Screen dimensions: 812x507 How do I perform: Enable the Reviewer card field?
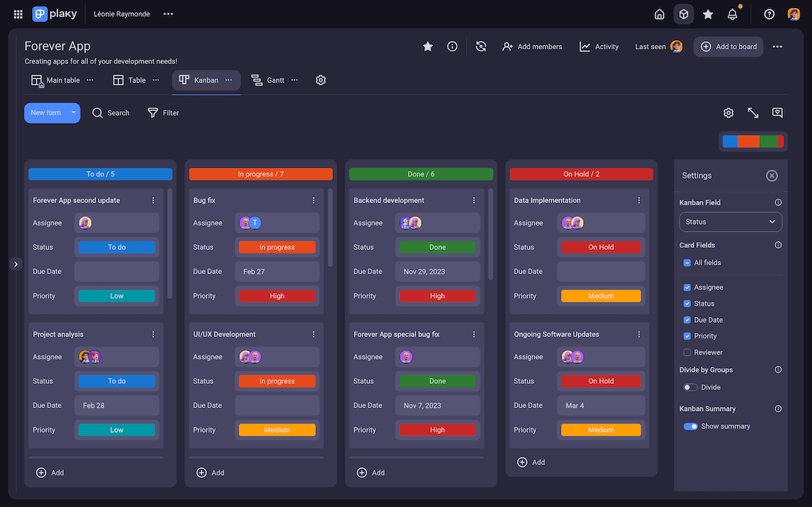pos(687,352)
